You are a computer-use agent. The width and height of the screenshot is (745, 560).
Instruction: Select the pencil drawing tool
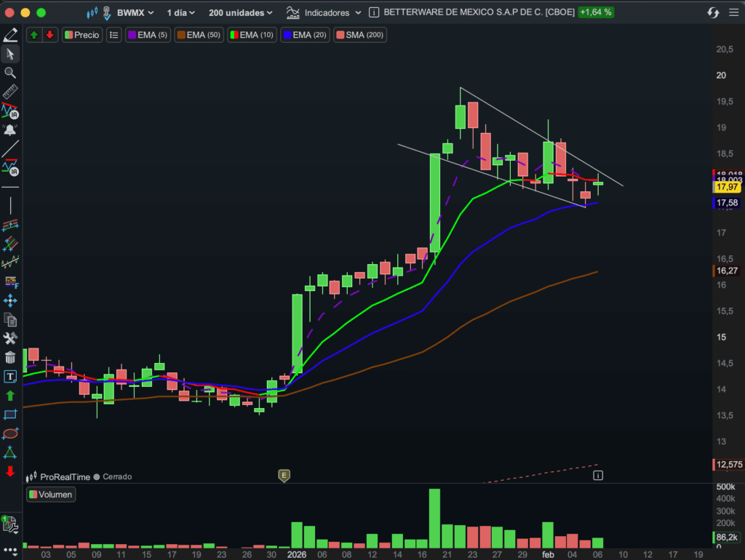pyautogui.click(x=10, y=35)
